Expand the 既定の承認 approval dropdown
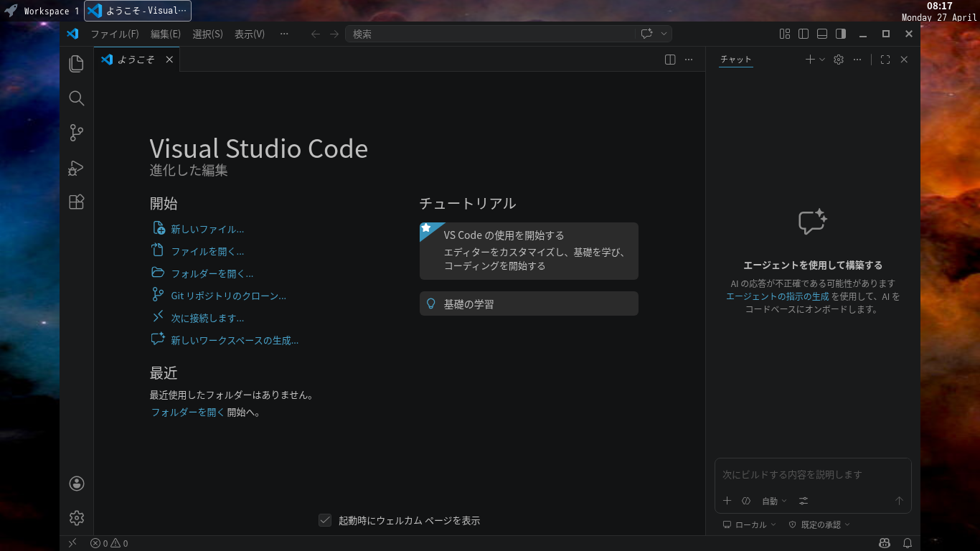This screenshot has height=551, width=980. click(x=819, y=524)
